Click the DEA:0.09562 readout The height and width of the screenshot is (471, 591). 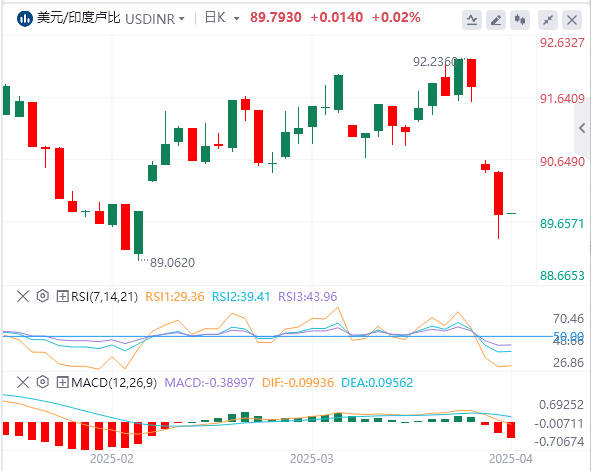377,383
